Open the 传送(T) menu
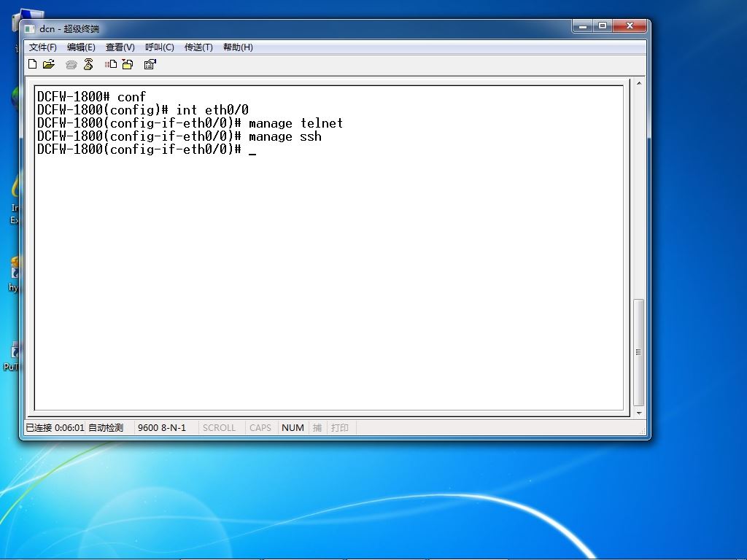The width and height of the screenshot is (747, 560). pyautogui.click(x=198, y=47)
